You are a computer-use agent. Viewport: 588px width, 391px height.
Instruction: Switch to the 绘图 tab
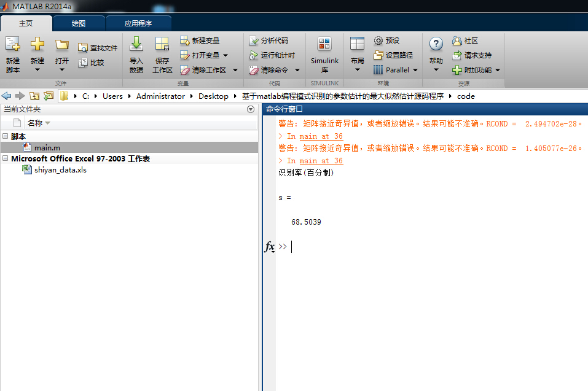[x=79, y=23]
